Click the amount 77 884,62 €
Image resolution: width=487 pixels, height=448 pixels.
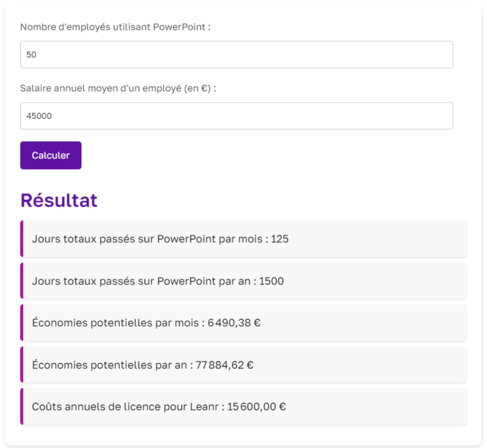[224, 364]
